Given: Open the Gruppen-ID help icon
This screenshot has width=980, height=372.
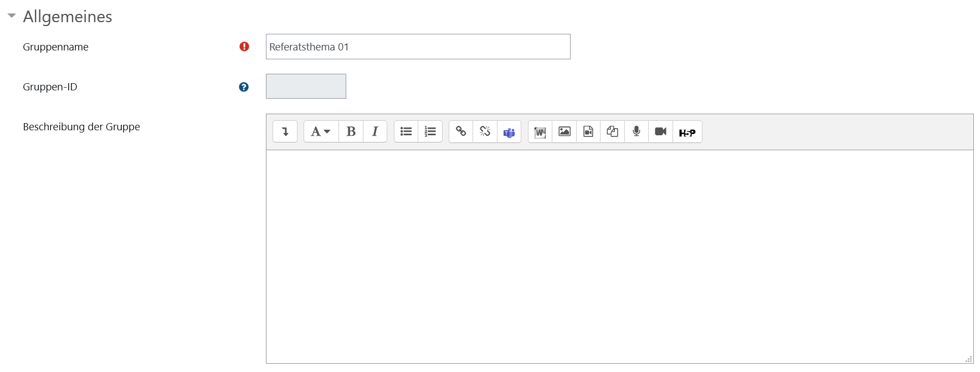Looking at the screenshot, I should click(x=244, y=87).
